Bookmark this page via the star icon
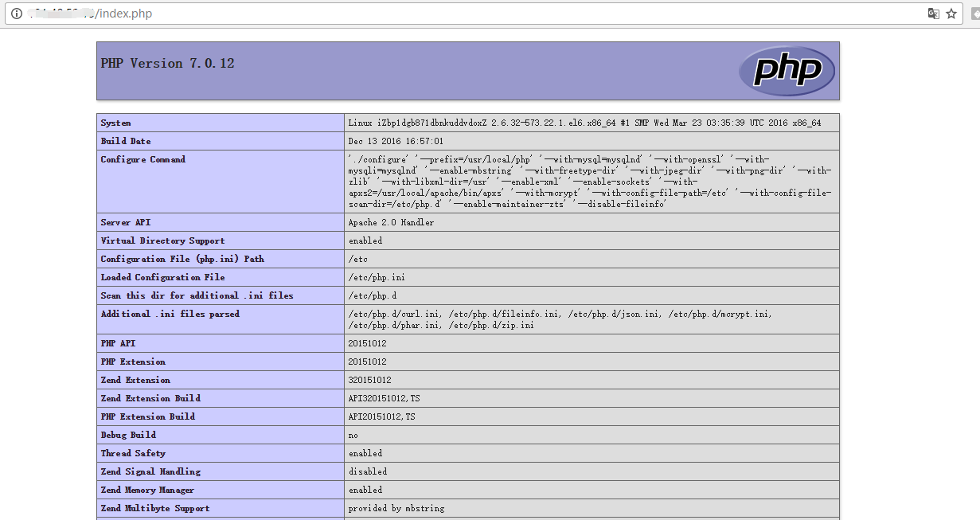Image resolution: width=980 pixels, height=520 pixels. point(952,14)
